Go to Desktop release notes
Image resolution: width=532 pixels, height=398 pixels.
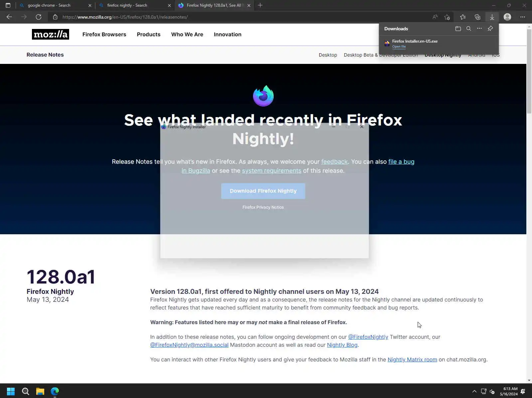pyautogui.click(x=328, y=55)
